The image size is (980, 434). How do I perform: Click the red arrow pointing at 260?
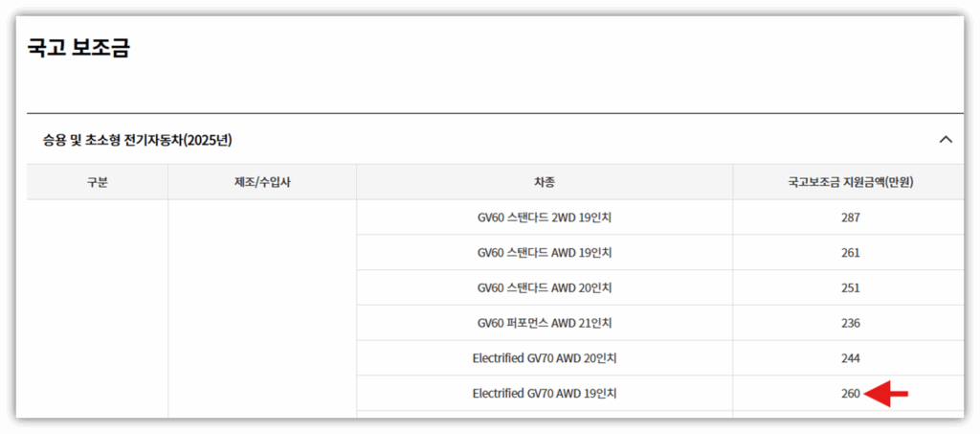(885, 393)
